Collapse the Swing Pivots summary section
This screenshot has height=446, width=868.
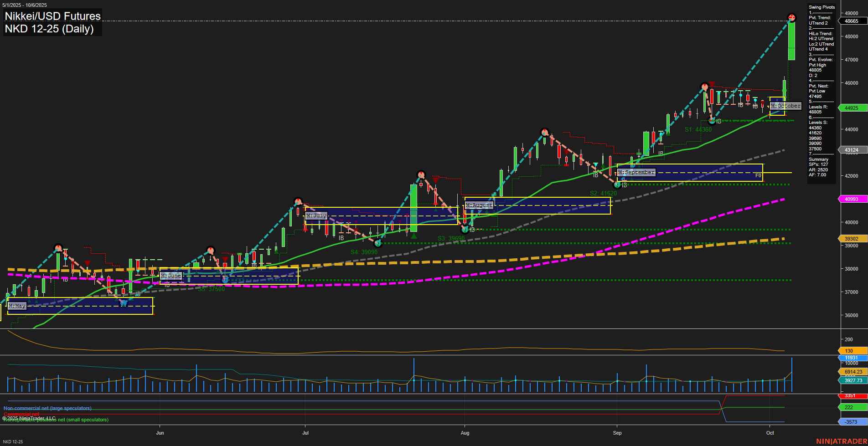pyautogui.click(x=821, y=7)
